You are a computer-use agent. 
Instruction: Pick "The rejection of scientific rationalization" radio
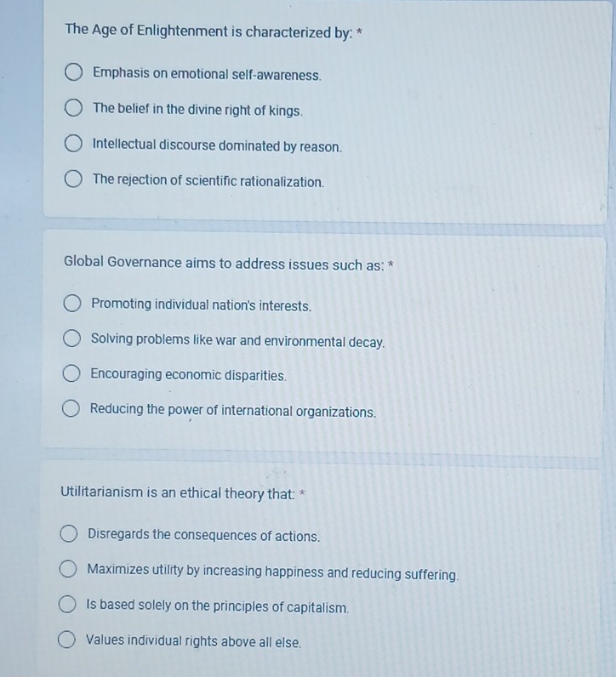tap(73, 179)
